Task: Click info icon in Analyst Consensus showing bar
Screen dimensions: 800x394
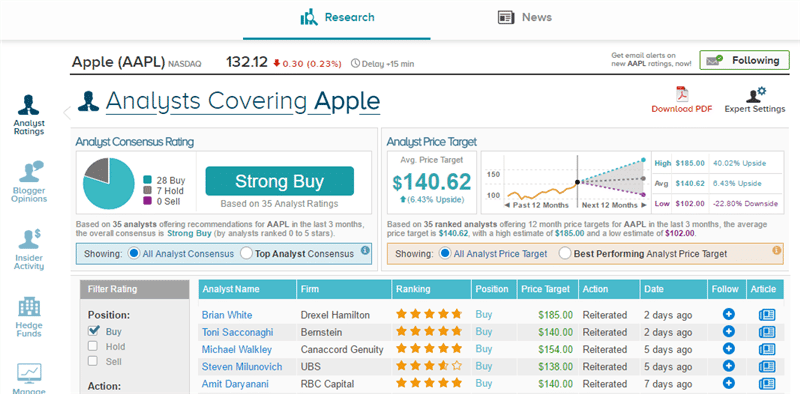Action: click(x=365, y=251)
